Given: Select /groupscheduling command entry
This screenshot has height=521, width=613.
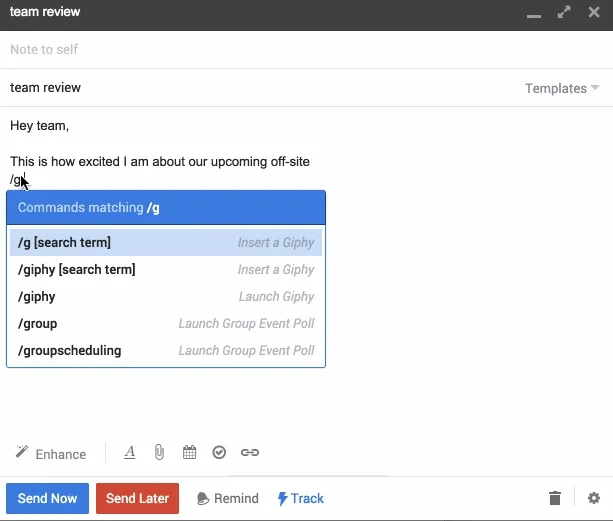Looking at the screenshot, I should [x=166, y=351].
